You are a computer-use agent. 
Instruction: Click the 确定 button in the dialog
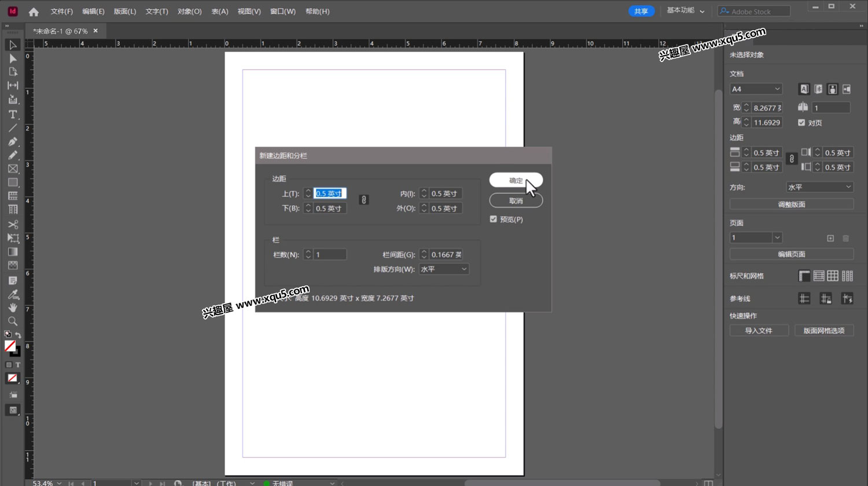(516, 180)
